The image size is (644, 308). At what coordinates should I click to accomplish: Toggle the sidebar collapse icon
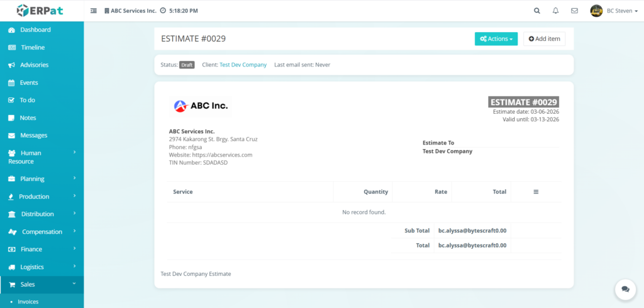coord(94,11)
